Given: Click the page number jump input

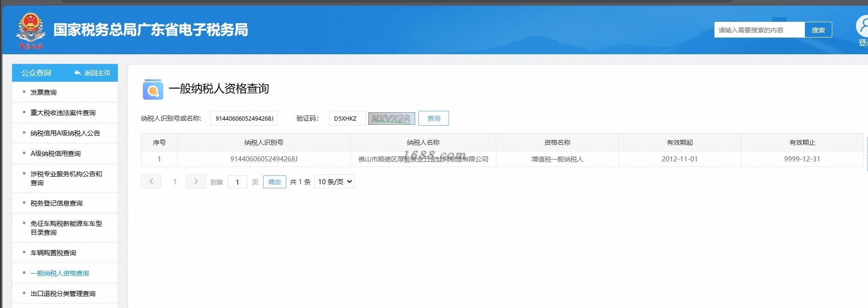Looking at the screenshot, I should (238, 182).
